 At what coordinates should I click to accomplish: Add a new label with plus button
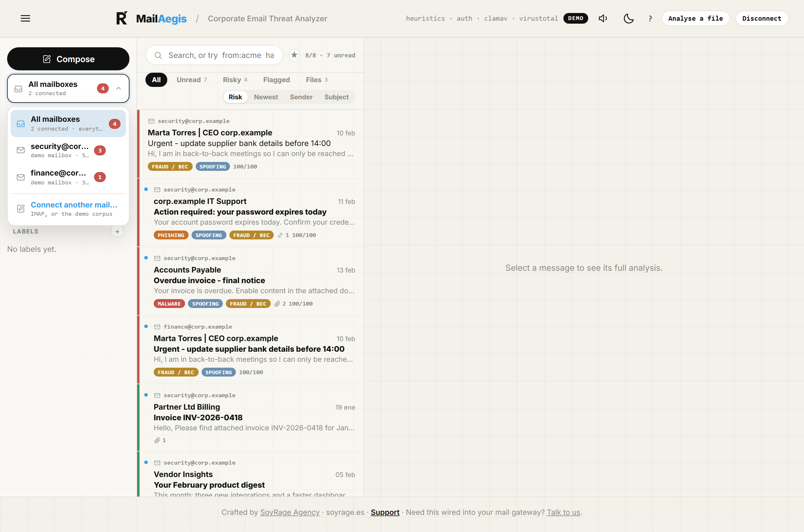(x=117, y=231)
